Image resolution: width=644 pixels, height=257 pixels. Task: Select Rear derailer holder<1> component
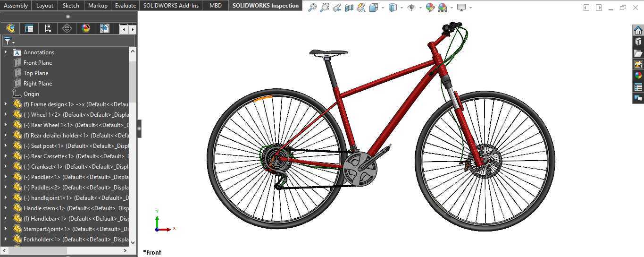(x=76, y=136)
